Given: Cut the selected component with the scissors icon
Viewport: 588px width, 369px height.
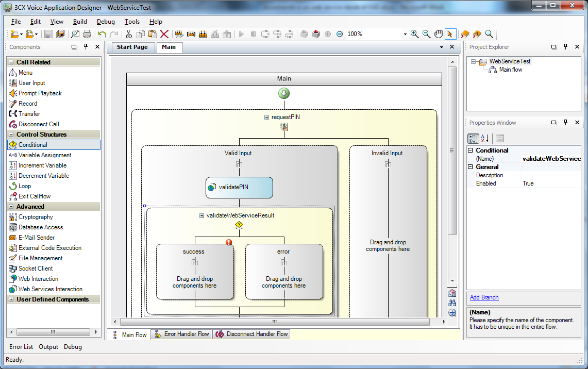Looking at the screenshot, I should point(129,34).
